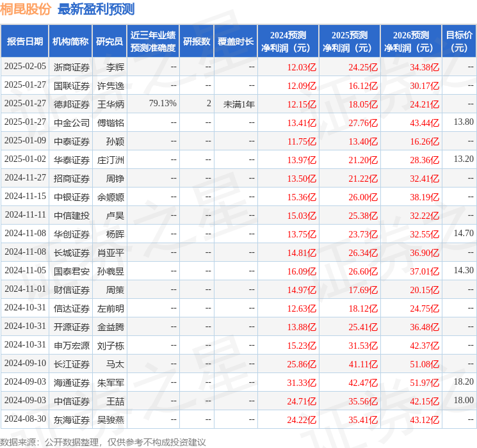The width and height of the screenshot is (477, 448).
Task: Select the date 2024-08-30
Action: [x=25, y=419]
